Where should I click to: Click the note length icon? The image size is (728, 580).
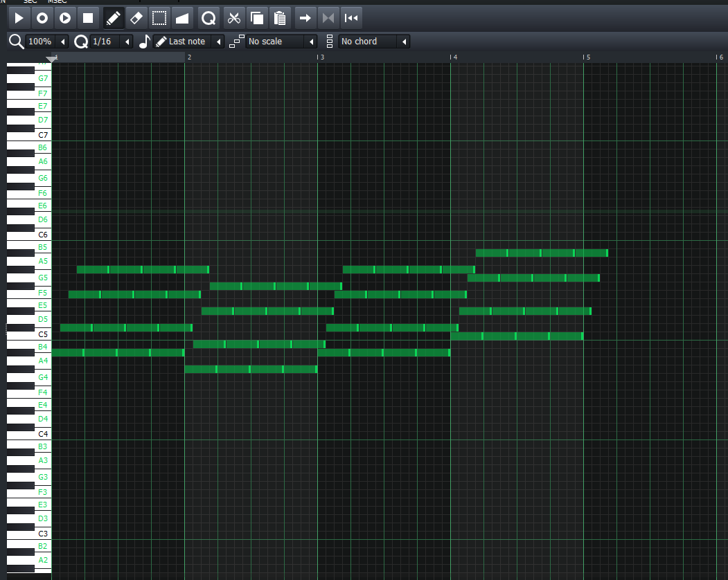tap(144, 42)
